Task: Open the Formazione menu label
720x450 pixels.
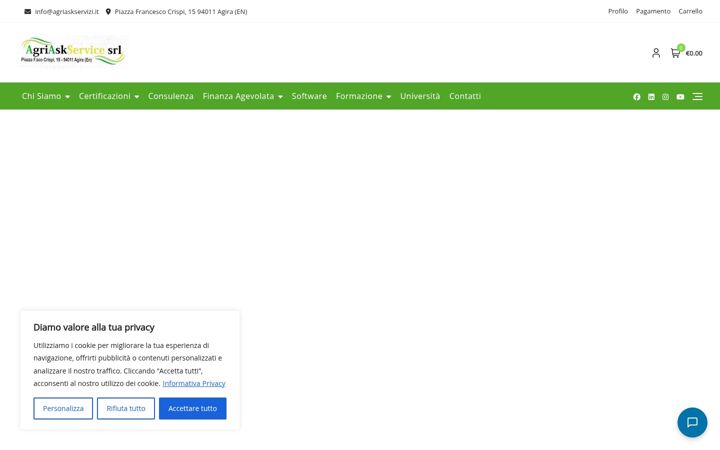Action: 359,96
